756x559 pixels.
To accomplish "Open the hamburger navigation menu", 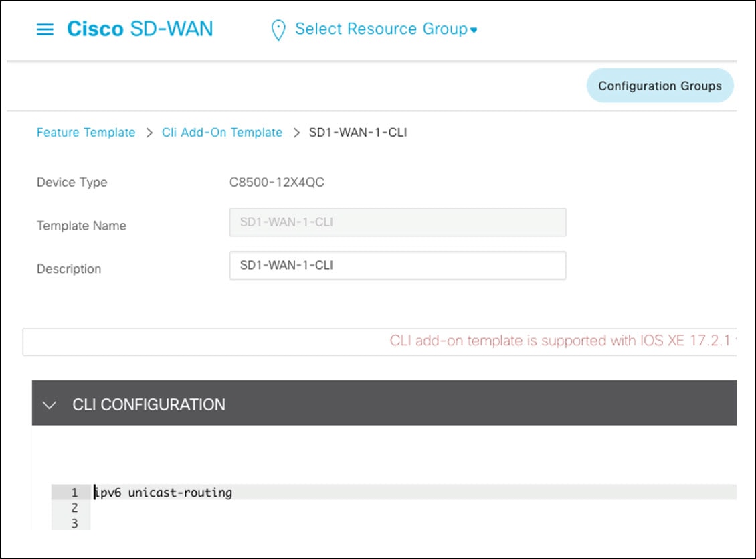I will pyautogui.click(x=45, y=29).
